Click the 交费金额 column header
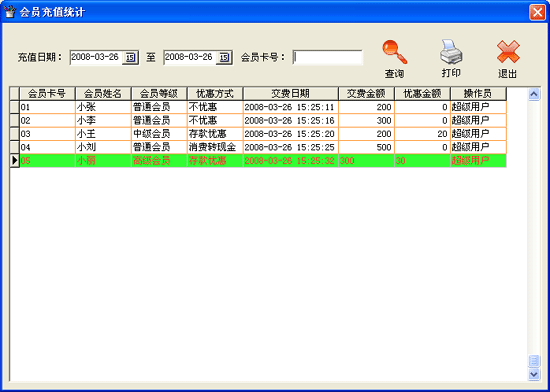Screen dimensions: 550x392 (x=366, y=94)
